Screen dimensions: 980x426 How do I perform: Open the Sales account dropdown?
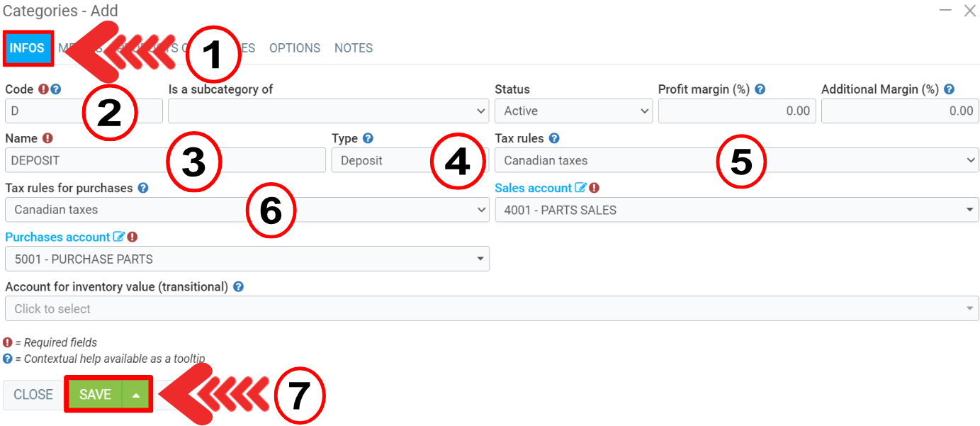tap(736, 210)
